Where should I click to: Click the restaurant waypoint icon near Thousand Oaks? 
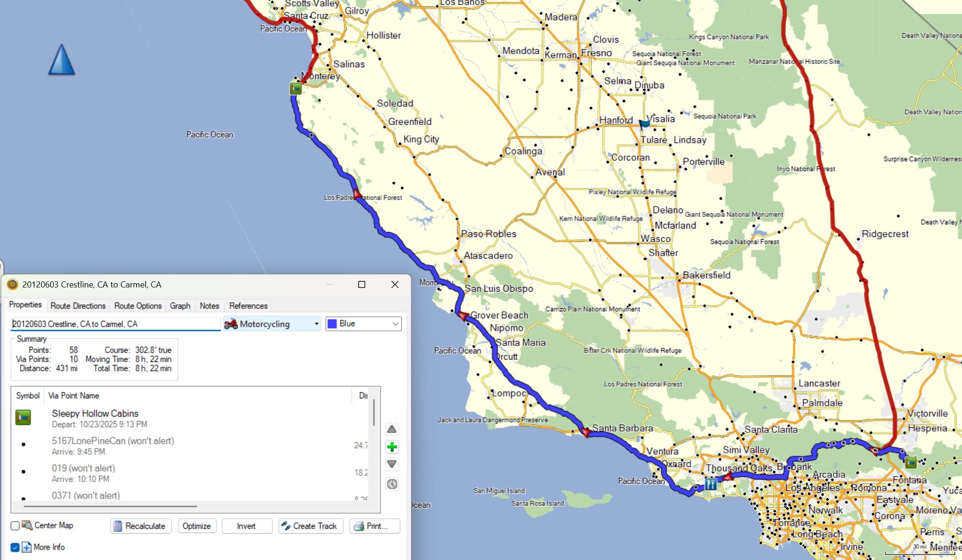tap(710, 484)
